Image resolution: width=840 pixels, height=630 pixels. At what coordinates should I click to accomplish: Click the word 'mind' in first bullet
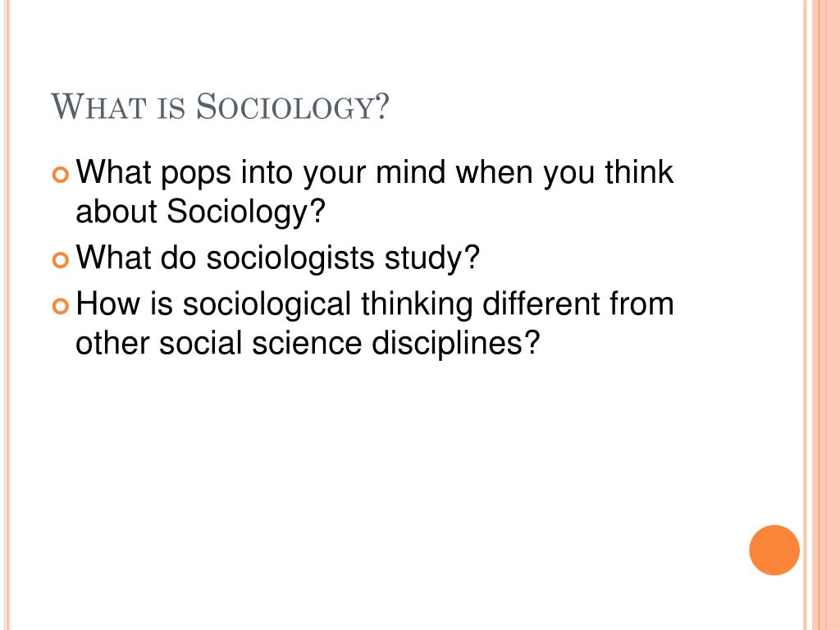[410, 172]
